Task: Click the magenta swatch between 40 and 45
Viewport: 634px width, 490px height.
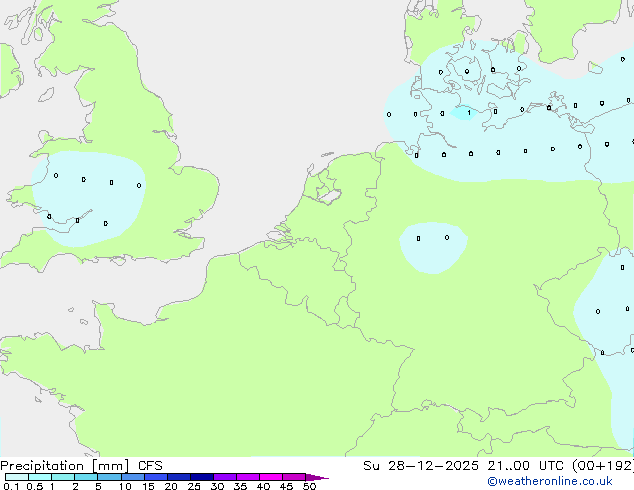Action: pos(271,477)
